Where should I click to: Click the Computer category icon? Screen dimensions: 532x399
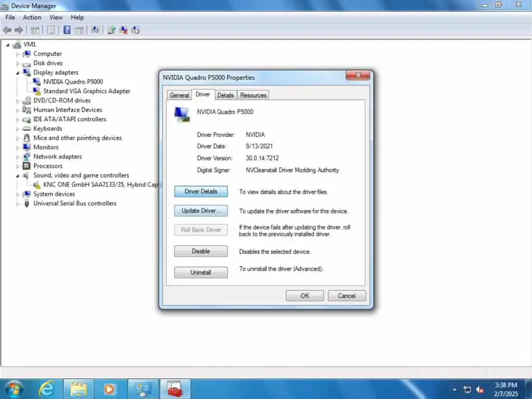coord(27,54)
